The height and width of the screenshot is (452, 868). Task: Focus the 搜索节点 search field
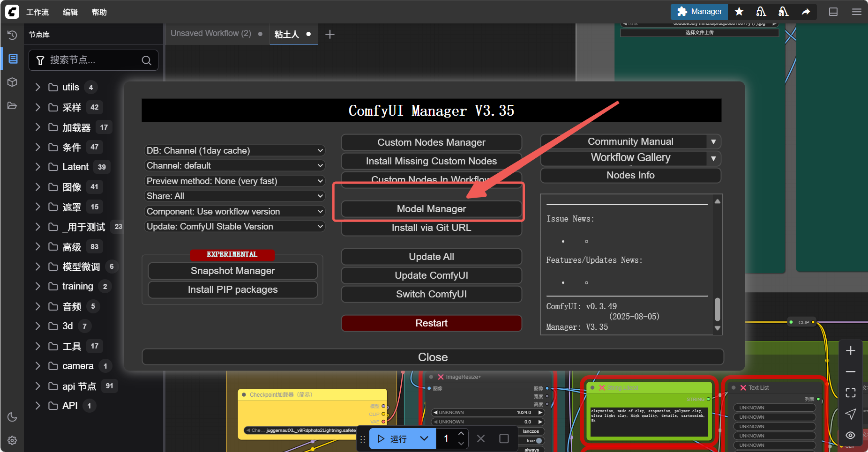click(94, 60)
